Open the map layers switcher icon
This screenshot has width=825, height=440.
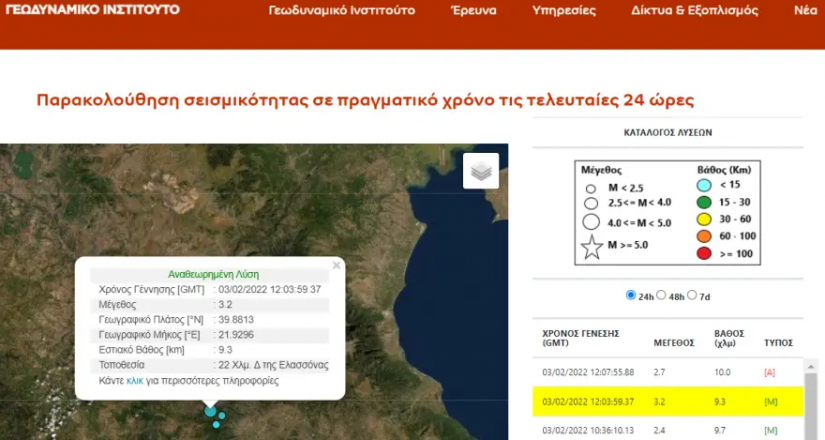481,171
